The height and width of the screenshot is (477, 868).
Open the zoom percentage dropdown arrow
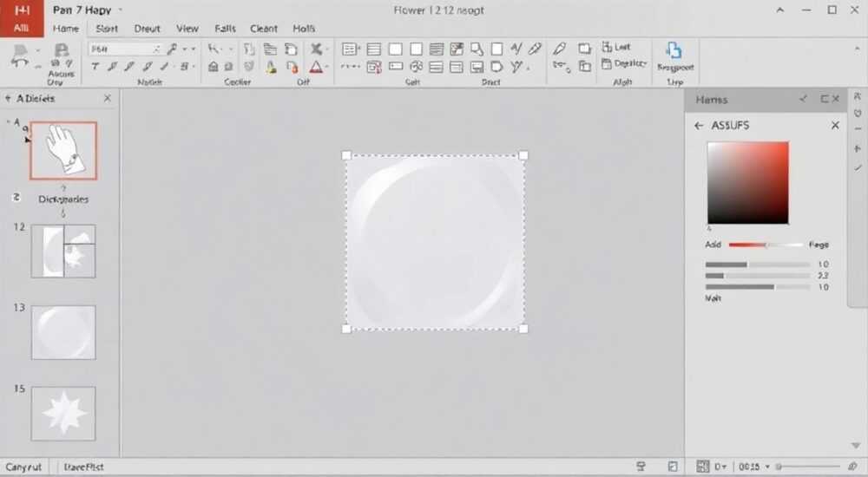coord(767,467)
